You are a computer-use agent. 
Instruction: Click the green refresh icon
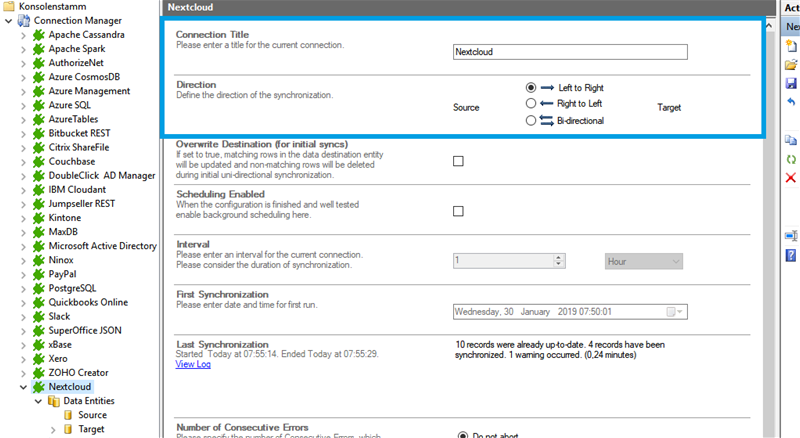(x=791, y=159)
